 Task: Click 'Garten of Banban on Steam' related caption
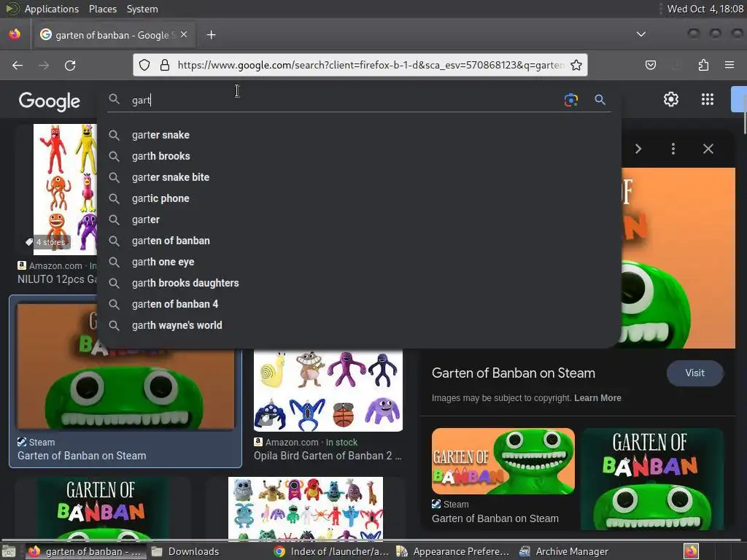(495, 518)
